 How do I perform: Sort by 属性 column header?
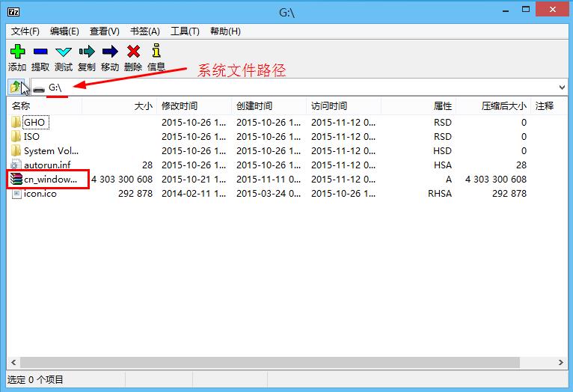pyautogui.click(x=418, y=106)
